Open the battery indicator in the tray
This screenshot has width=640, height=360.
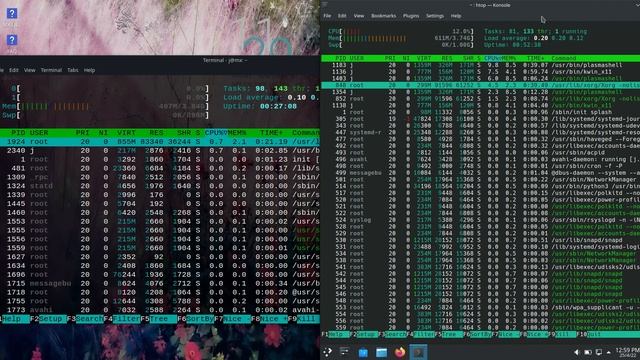[x=588, y=352]
